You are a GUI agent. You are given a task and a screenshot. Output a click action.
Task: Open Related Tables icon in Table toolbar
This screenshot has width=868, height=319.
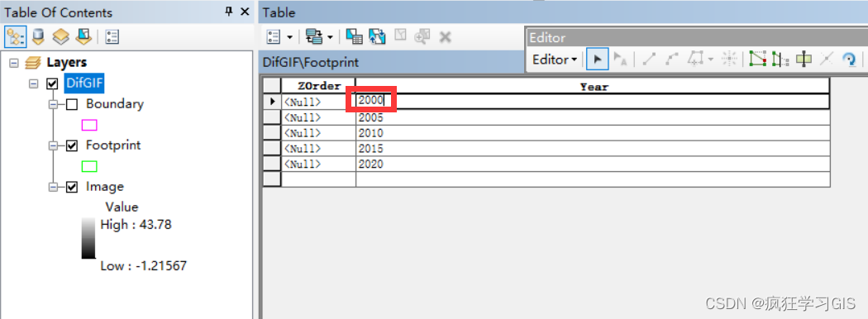tap(314, 37)
